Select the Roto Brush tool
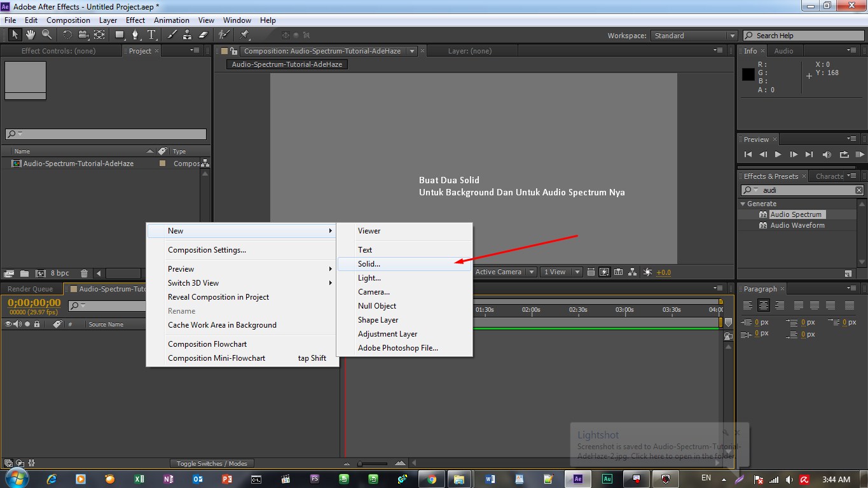868x488 pixels. pyautogui.click(x=223, y=35)
